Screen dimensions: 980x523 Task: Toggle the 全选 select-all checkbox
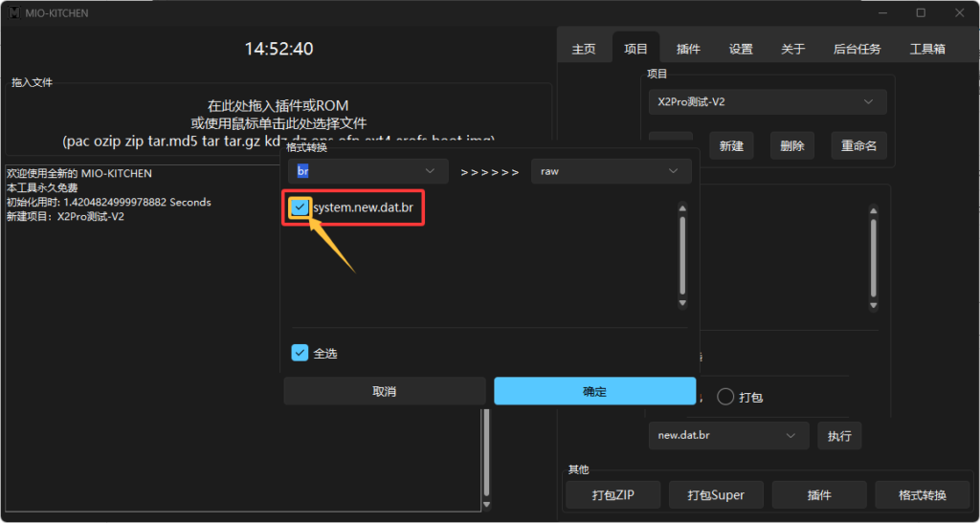(301, 353)
